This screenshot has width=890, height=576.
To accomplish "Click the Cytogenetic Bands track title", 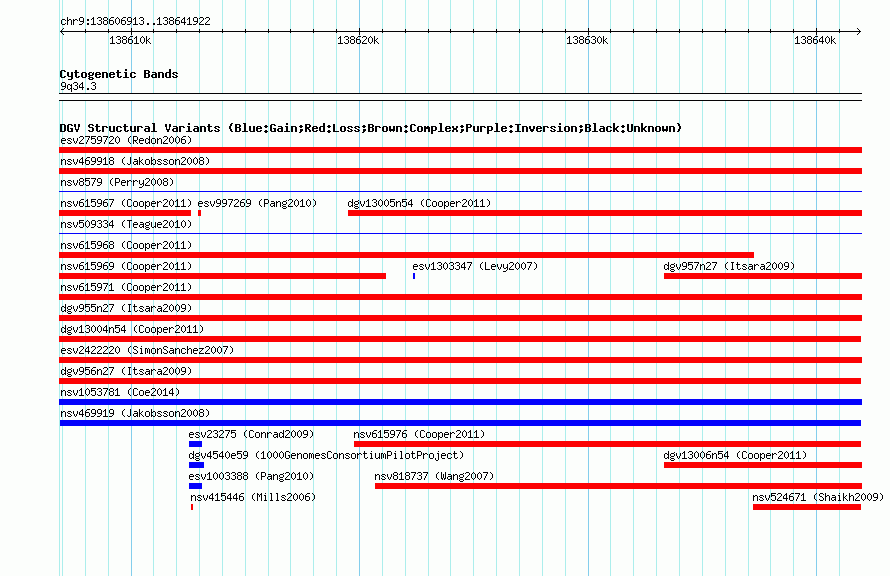I will coord(119,74).
